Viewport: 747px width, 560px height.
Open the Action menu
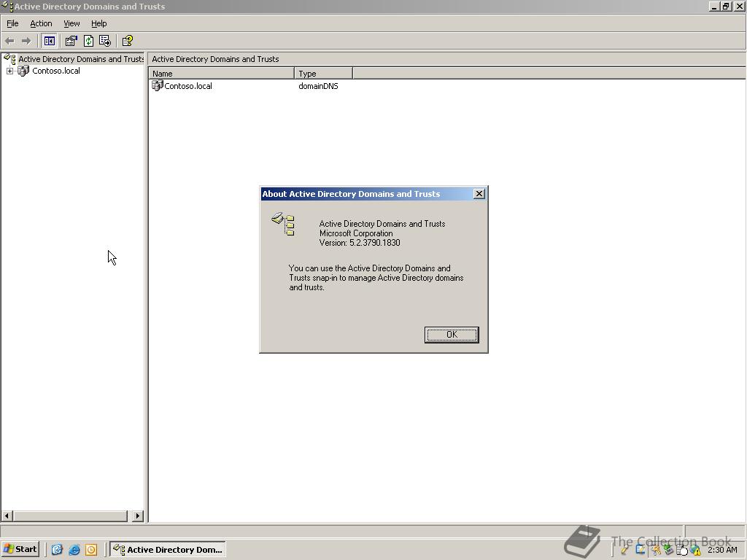(x=41, y=23)
